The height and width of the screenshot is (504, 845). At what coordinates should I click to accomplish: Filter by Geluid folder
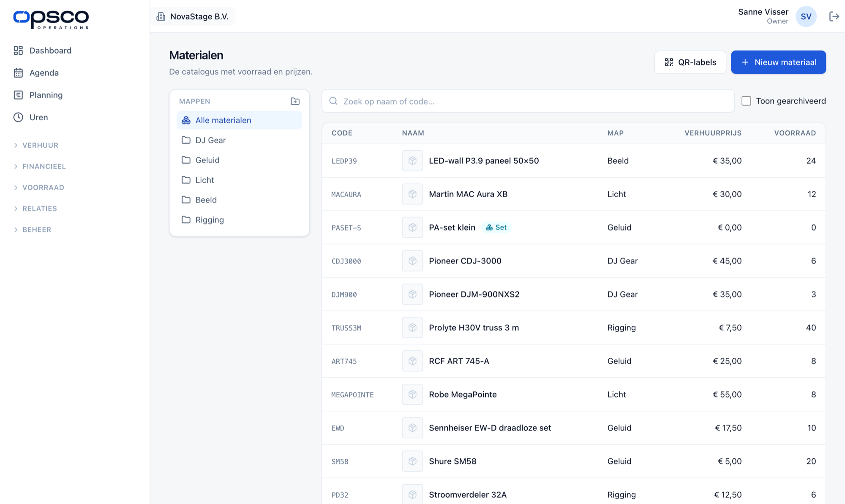point(239,160)
